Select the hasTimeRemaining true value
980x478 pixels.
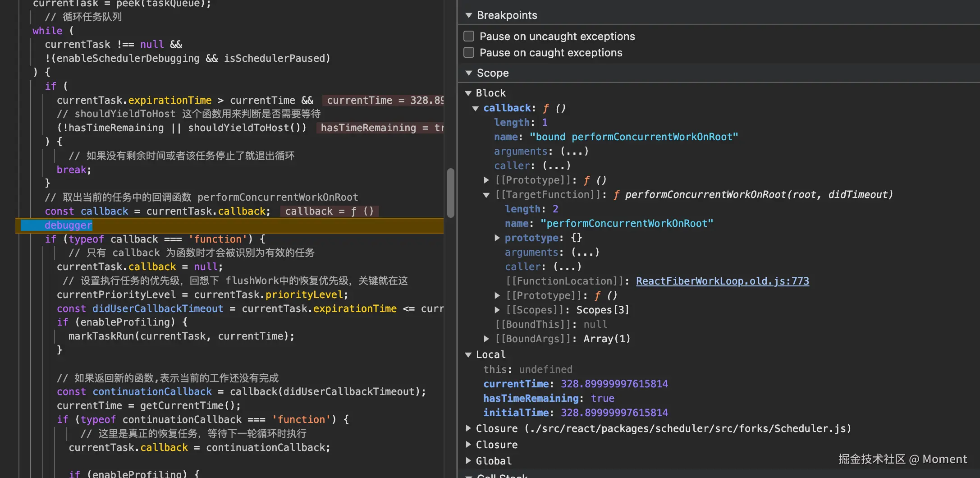click(603, 398)
